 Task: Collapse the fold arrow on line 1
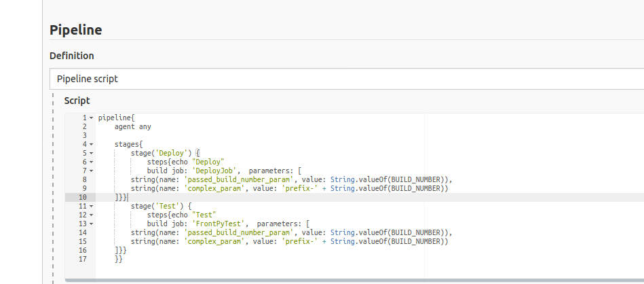pyautogui.click(x=91, y=118)
